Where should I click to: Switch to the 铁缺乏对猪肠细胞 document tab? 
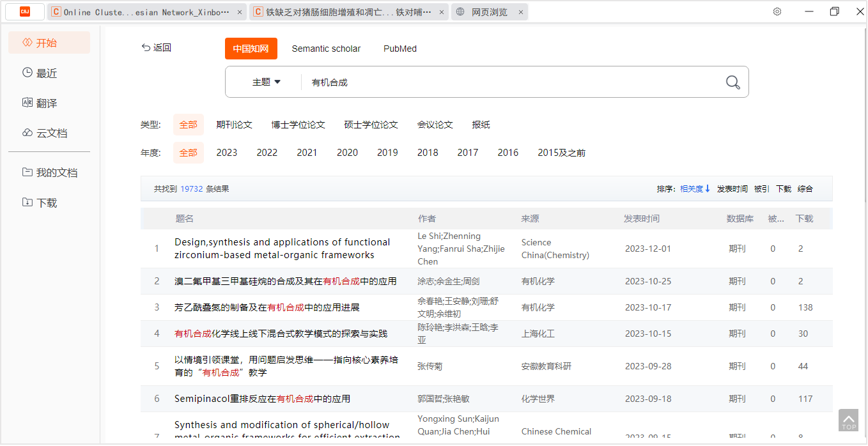348,12
